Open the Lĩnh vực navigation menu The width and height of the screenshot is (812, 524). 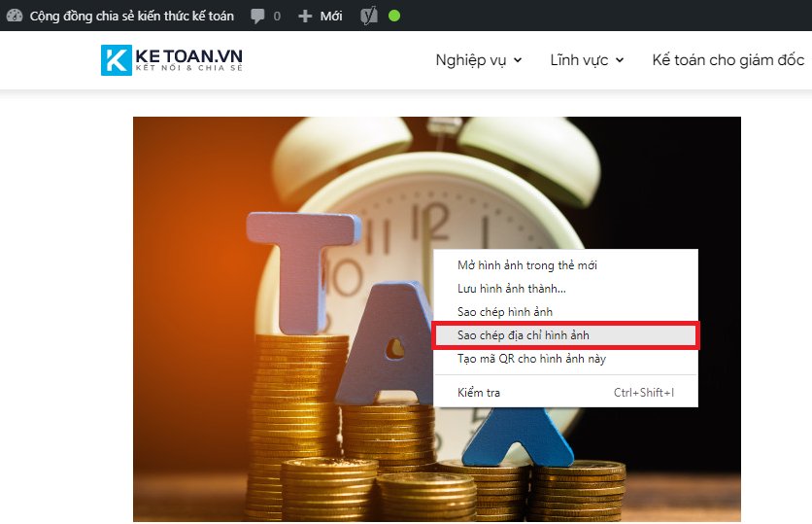pyautogui.click(x=587, y=60)
